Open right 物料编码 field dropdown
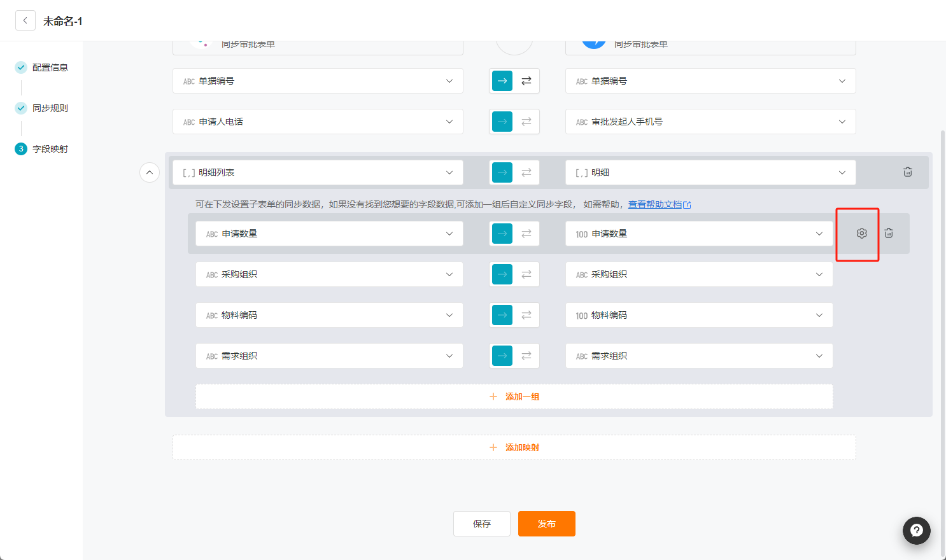Image resolution: width=946 pixels, height=560 pixels. tap(699, 315)
